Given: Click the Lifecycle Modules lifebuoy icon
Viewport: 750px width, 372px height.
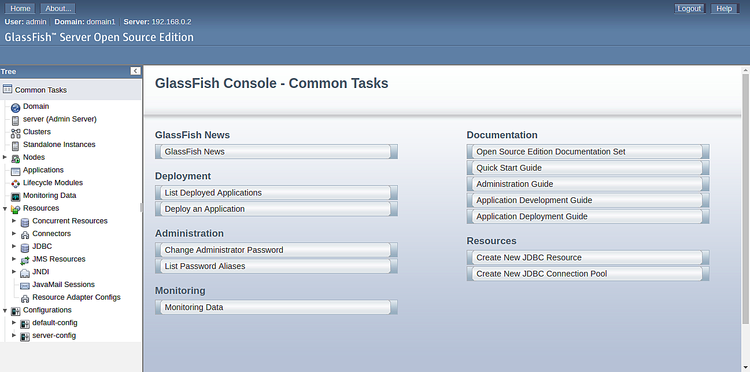Looking at the screenshot, I should pyautogui.click(x=15, y=184).
